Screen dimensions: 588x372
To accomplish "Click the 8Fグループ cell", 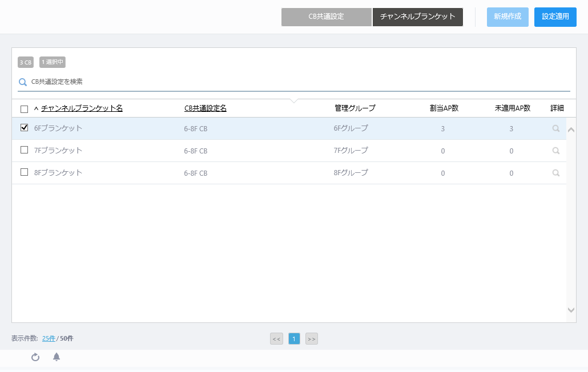I will coord(351,172).
